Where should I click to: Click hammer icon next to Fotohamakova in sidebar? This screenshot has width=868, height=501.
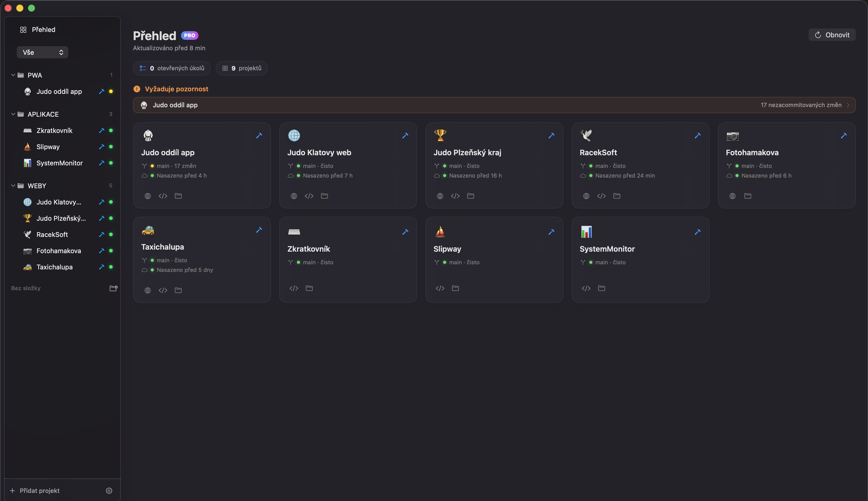(102, 251)
